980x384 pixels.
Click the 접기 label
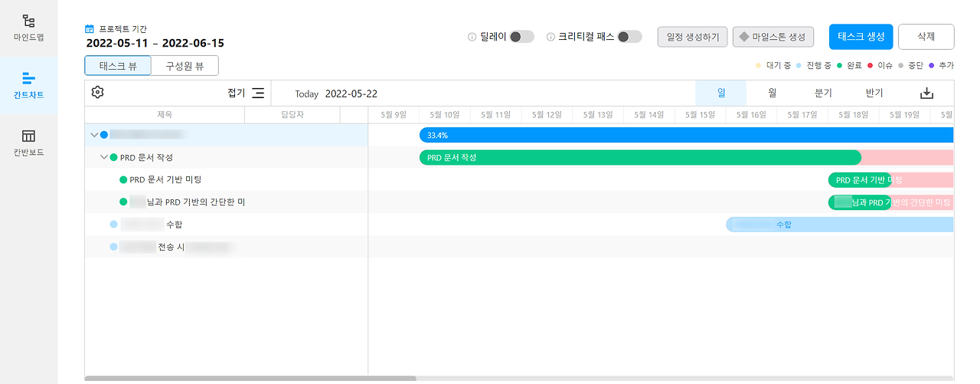point(236,94)
